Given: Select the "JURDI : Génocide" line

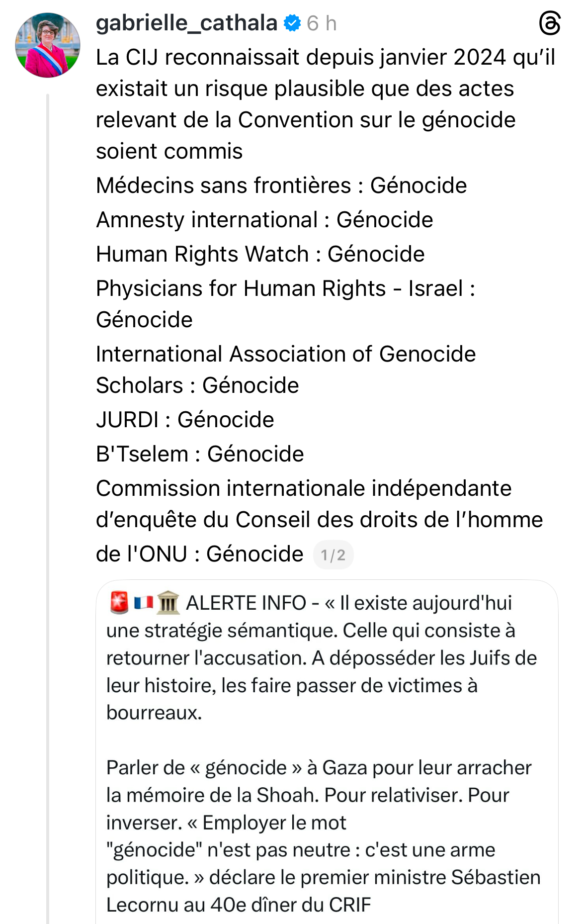Looking at the screenshot, I should (x=185, y=420).
